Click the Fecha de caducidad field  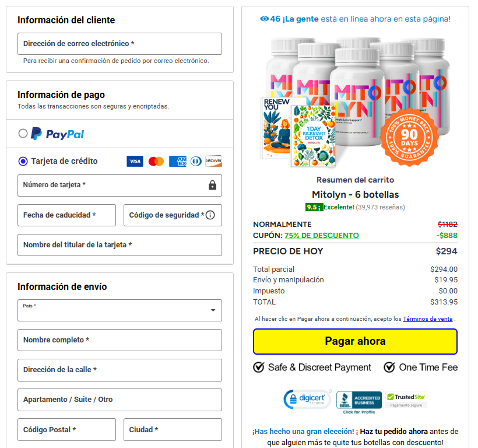[67, 215]
